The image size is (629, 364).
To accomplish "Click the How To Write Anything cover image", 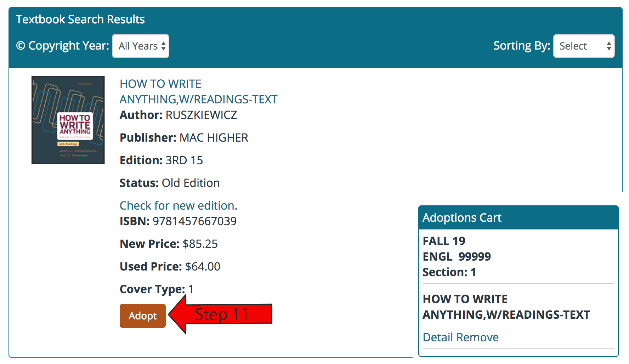I will [x=68, y=120].
